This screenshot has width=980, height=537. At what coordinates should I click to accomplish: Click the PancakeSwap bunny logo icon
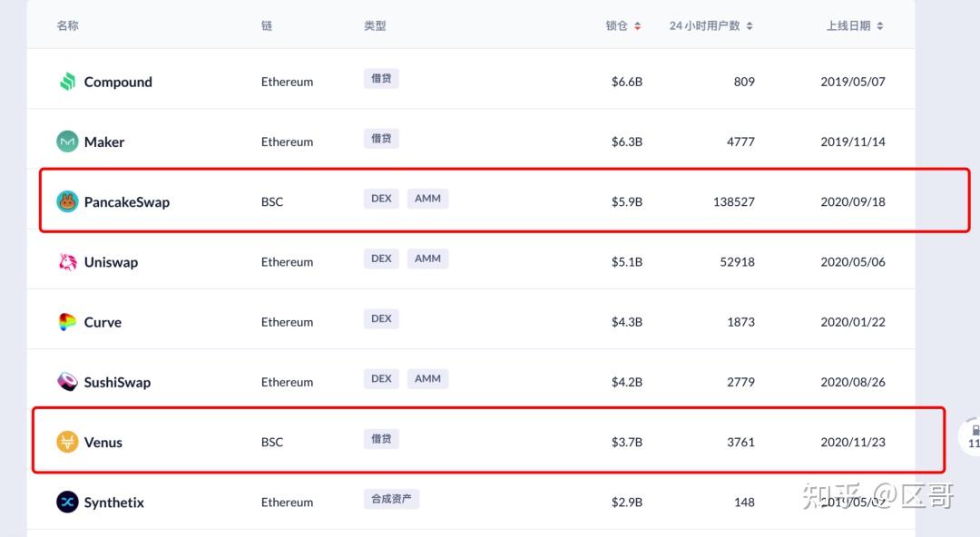point(67,201)
